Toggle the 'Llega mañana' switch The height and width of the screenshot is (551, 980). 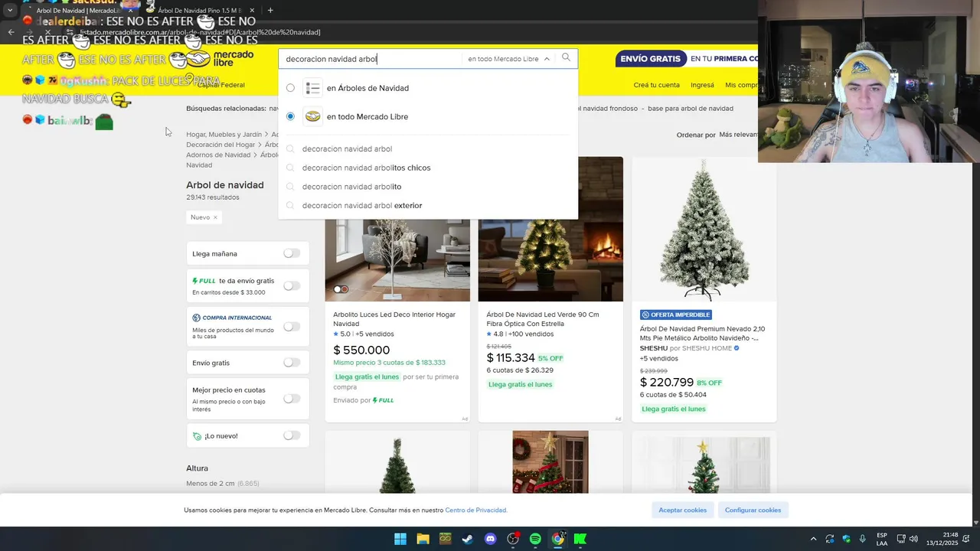292,253
